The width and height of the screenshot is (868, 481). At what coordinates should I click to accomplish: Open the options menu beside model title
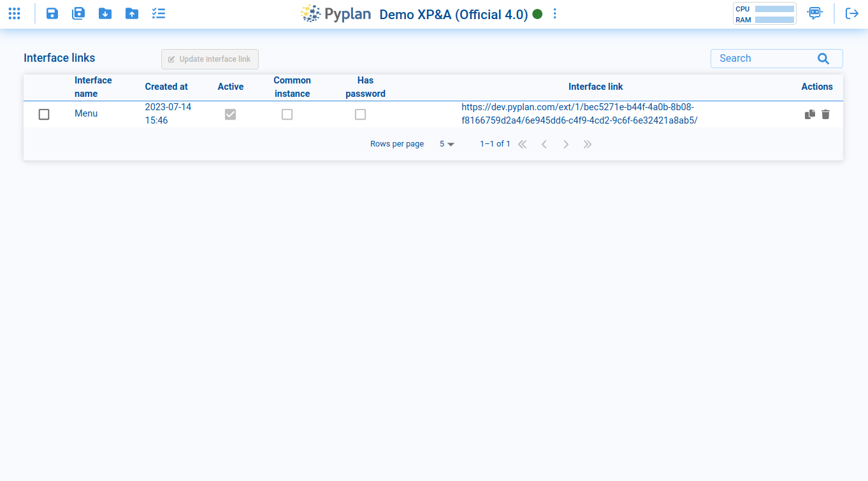click(554, 13)
